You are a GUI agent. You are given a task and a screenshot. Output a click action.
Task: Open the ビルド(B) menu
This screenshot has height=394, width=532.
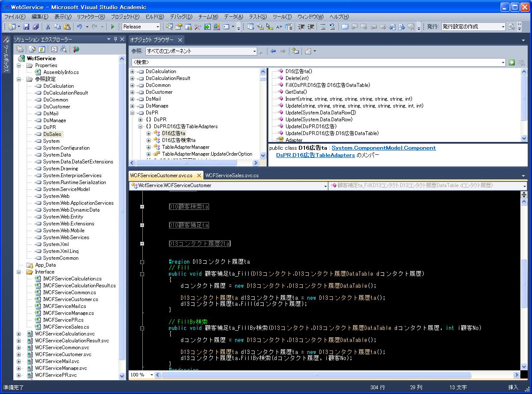point(154,17)
